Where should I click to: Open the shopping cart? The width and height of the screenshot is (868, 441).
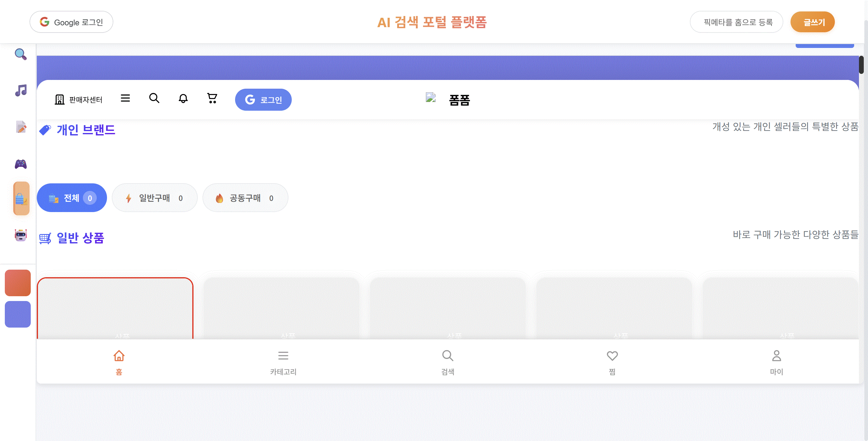[212, 98]
